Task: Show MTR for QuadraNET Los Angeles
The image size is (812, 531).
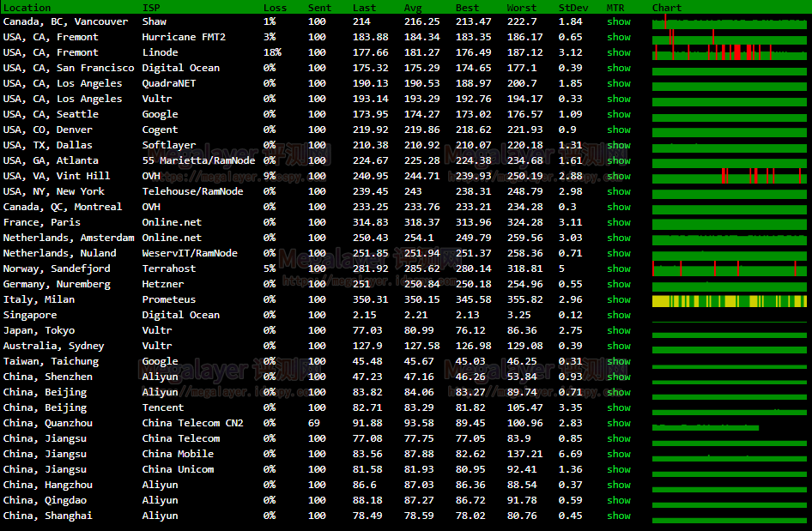Action: [619, 83]
